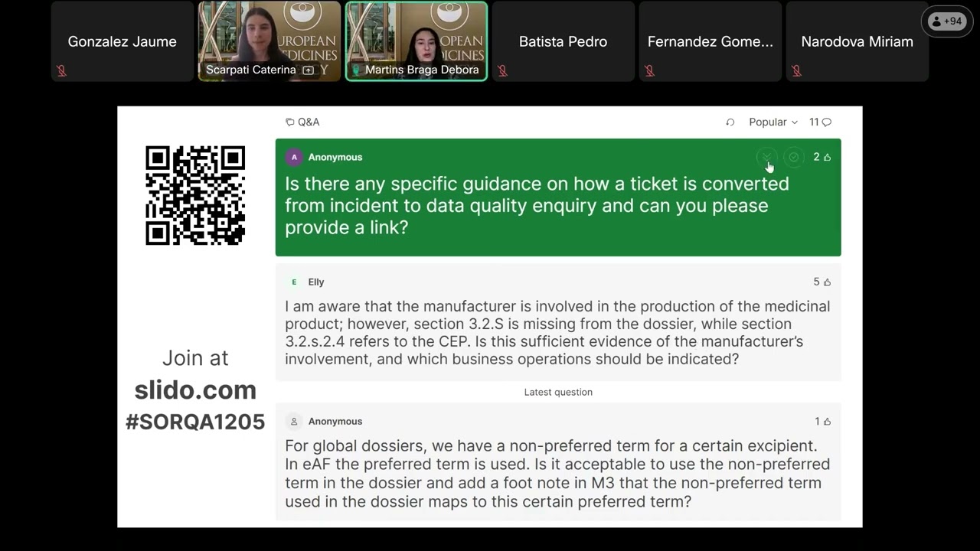Image resolution: width=980 pixels, height=551 pixels.
Task: Click the question about global dossiers
Action: pyautogui.click(x=558, y=461)
